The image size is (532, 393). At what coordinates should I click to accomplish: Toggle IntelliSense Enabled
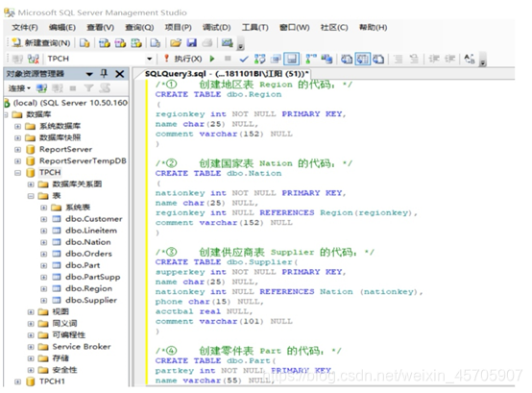click(x=291, y=59)
